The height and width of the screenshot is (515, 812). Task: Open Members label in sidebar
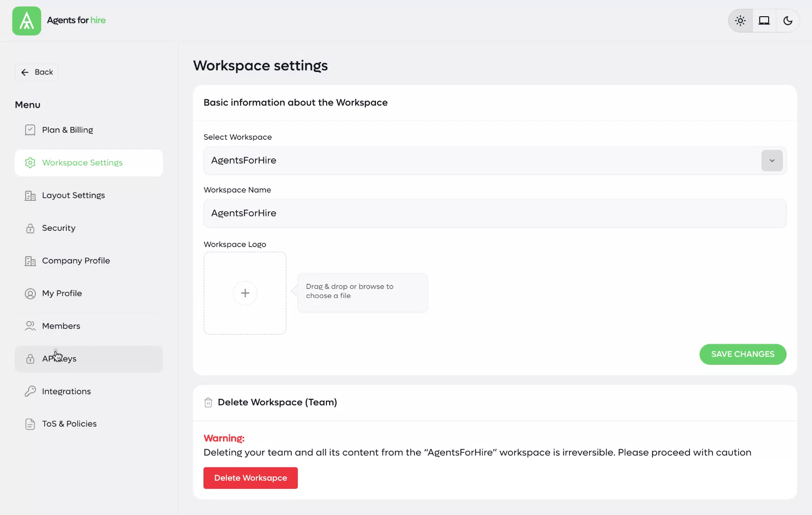[61, 326]
